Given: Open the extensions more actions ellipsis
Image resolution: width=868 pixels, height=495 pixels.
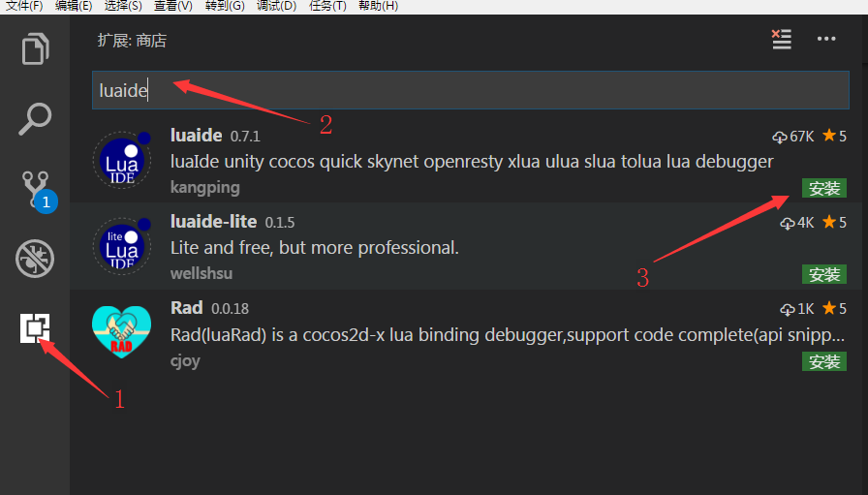Looking at the screenshot, I should pyautogui.click(x=825, y=39).
